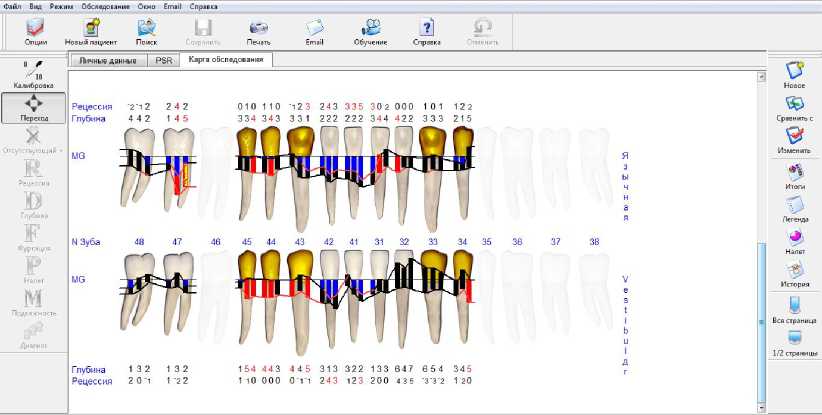The height and width of the screenshot is (415, 822).
Task: Click the top Рецессия row label
Action: (92, 107)
